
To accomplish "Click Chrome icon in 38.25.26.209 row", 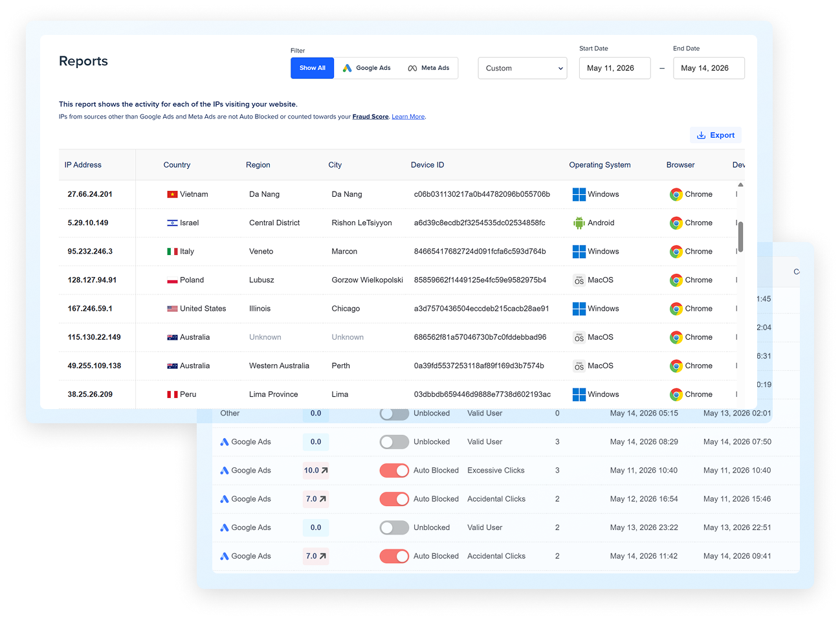I will (x=676, y=394).
